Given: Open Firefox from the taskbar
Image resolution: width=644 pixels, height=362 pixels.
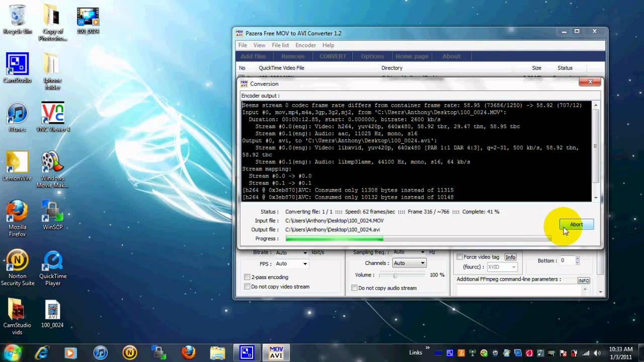Looking at the screenshot, I should (188, 352).
